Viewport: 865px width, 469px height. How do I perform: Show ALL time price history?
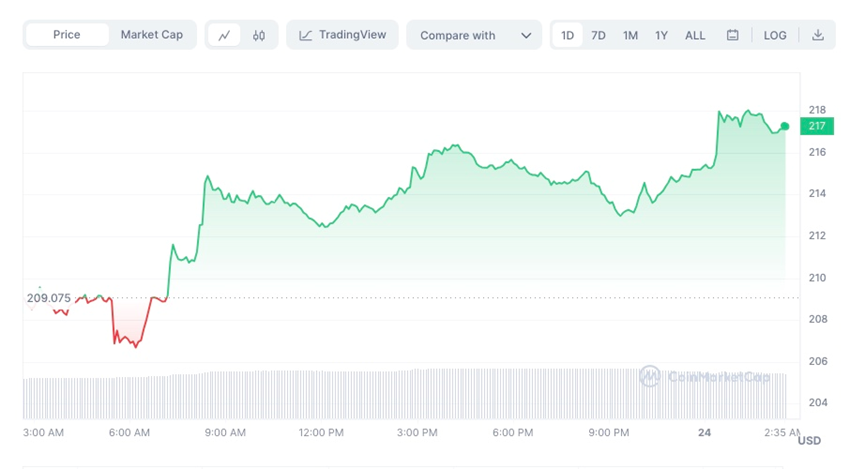coord(695,35)
